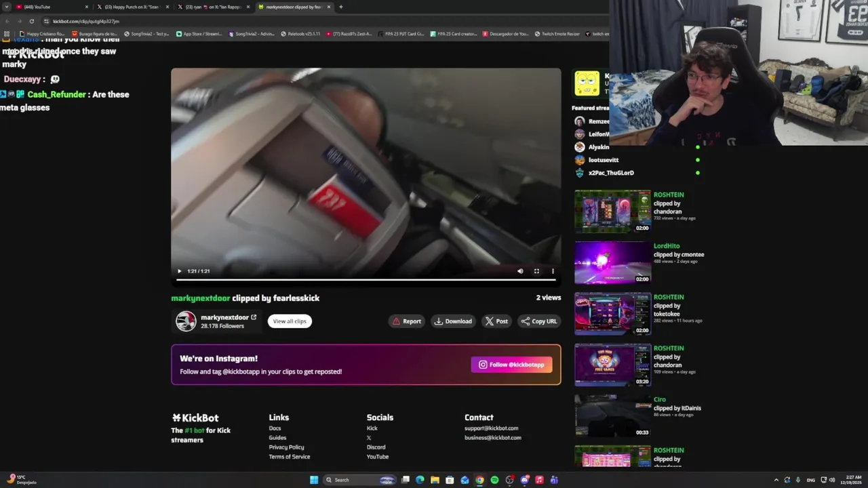Screen dimensions: 868x488
Task: Show hidden system tray icons
Action: (776, 480)
